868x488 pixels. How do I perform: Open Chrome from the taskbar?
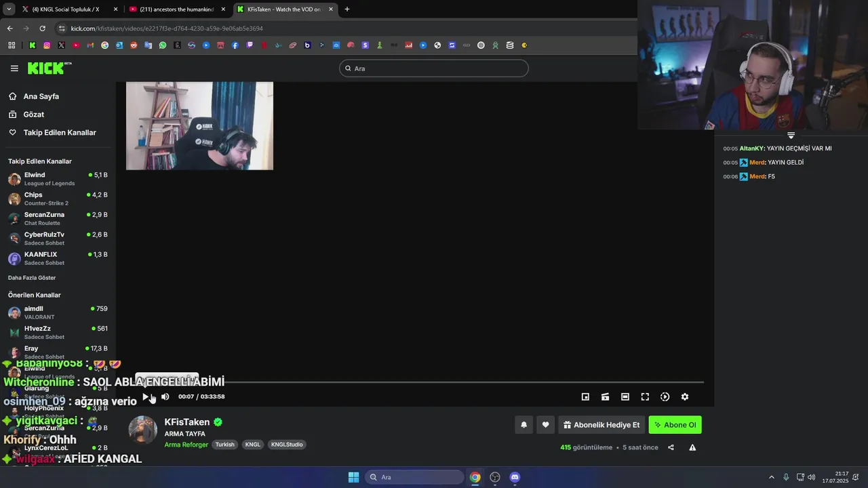point(475,477)
